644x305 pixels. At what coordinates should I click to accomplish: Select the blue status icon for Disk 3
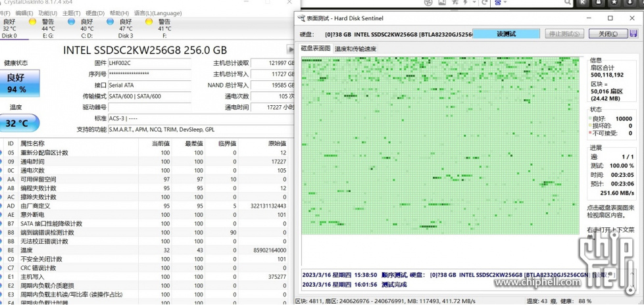pyautogui.click(x=110, y=21)
